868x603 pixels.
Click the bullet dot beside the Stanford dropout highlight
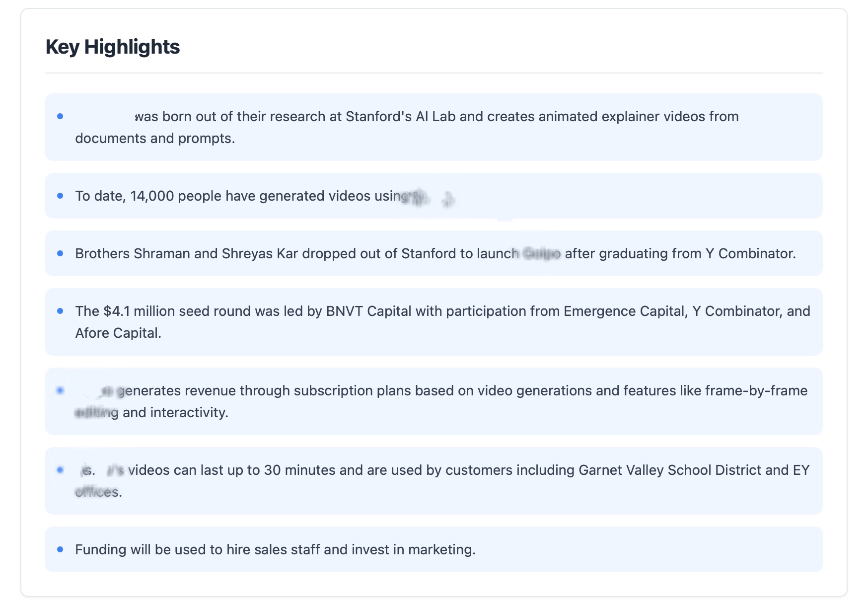(x=61, y=253)
